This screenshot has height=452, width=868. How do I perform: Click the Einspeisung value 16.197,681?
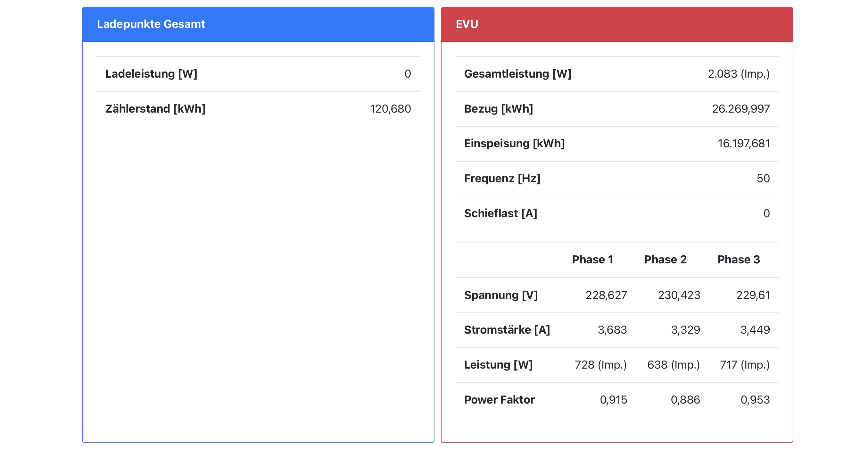tap(743, 143)
